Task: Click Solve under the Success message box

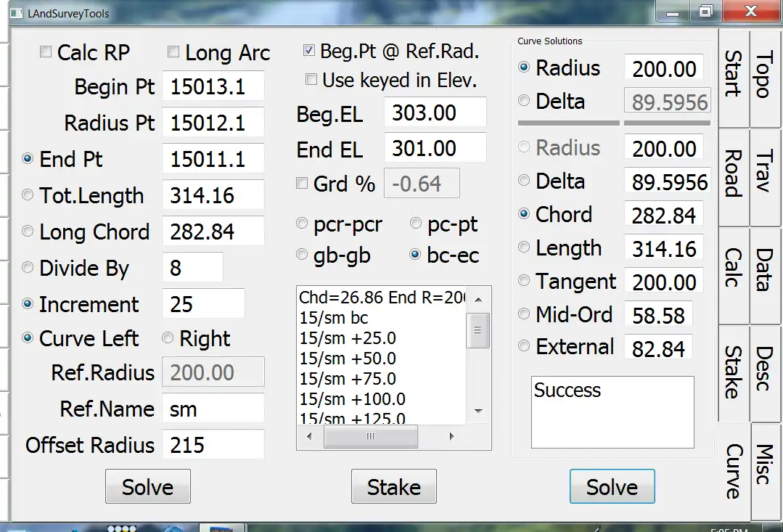Action: pyautogui.click(x=612, y=487)
